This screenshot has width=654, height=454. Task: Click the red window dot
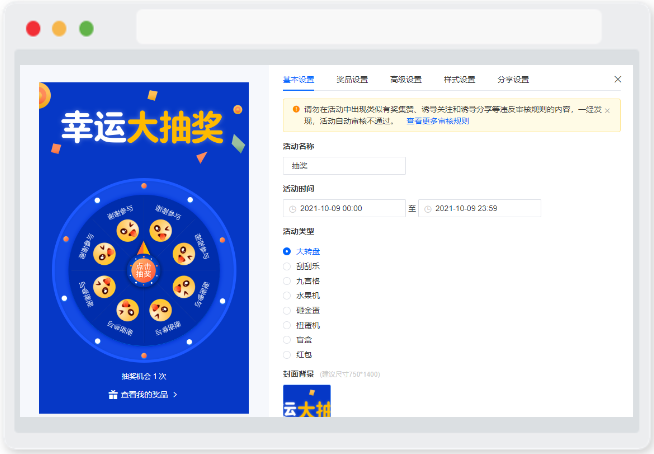pos(33,29)
